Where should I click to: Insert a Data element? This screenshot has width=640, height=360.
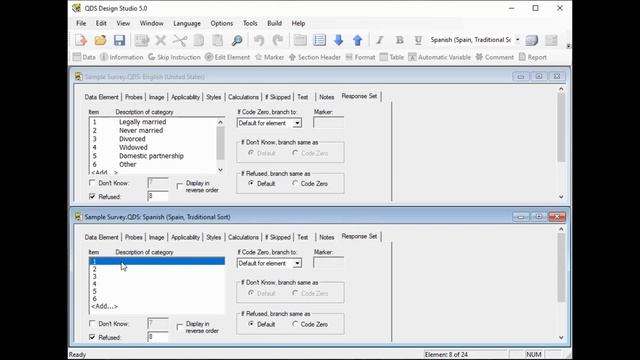click(x=84, y=57)
